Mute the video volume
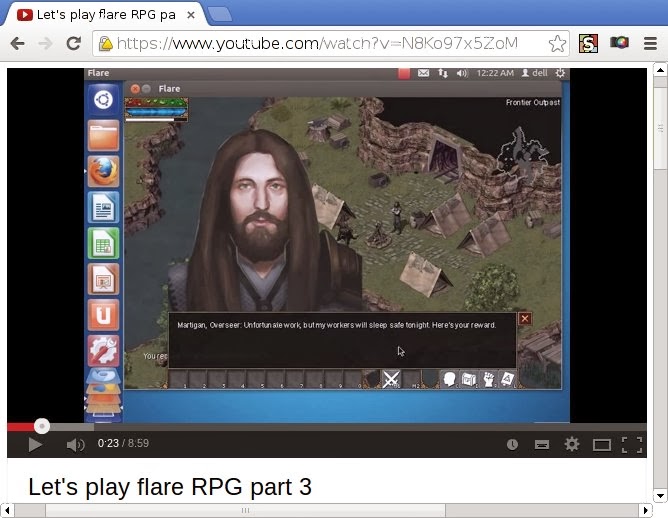The image size is (668, 518). point(75,445)
